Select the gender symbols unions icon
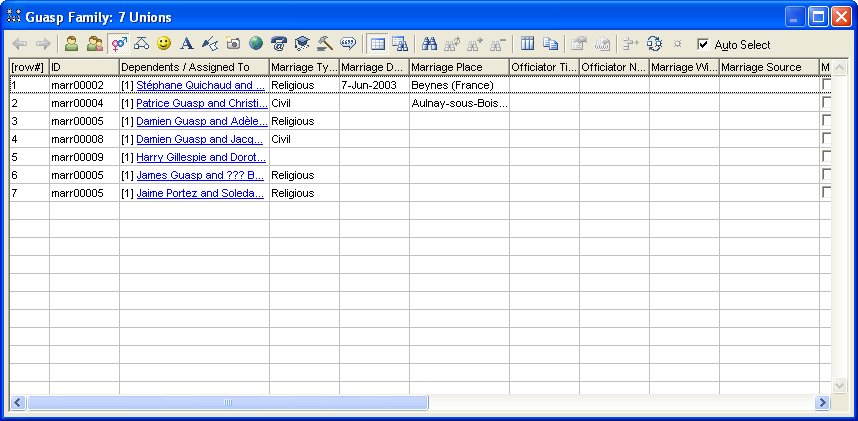 coord(118,44)
